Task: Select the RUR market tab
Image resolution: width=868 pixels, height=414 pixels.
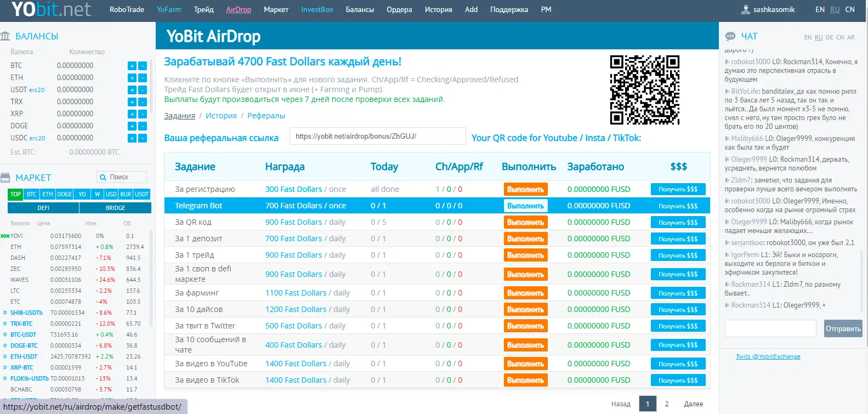Action: coord(126,194)
